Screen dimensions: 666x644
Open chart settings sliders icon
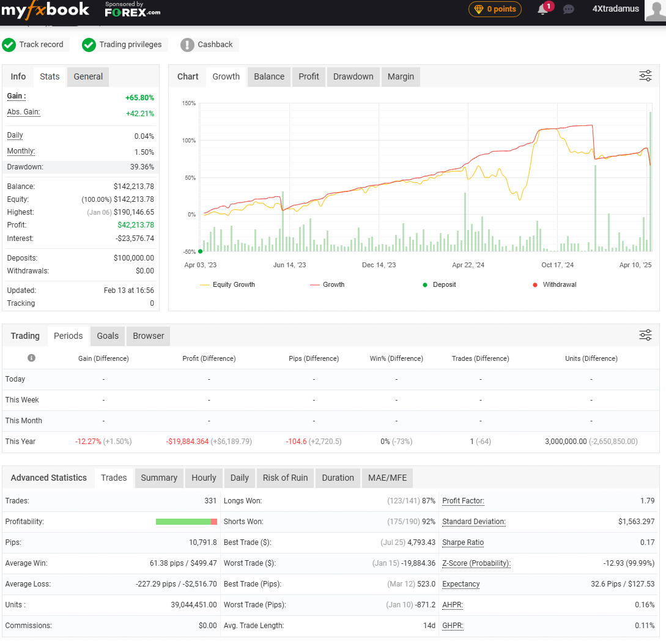click(x=645, y=76)
